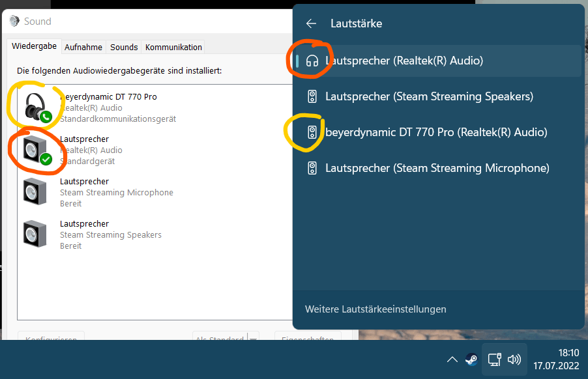Image resolution: width=588 pixels, height=379 pixels.
Task: Switch to the Aufnahme tab
Action: [83, 47]
